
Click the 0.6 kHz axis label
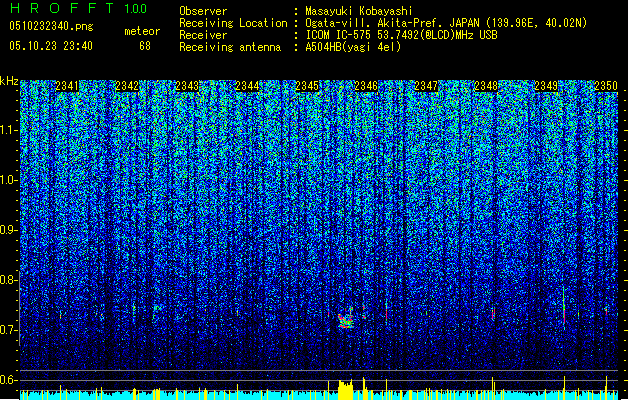(9, 380)
